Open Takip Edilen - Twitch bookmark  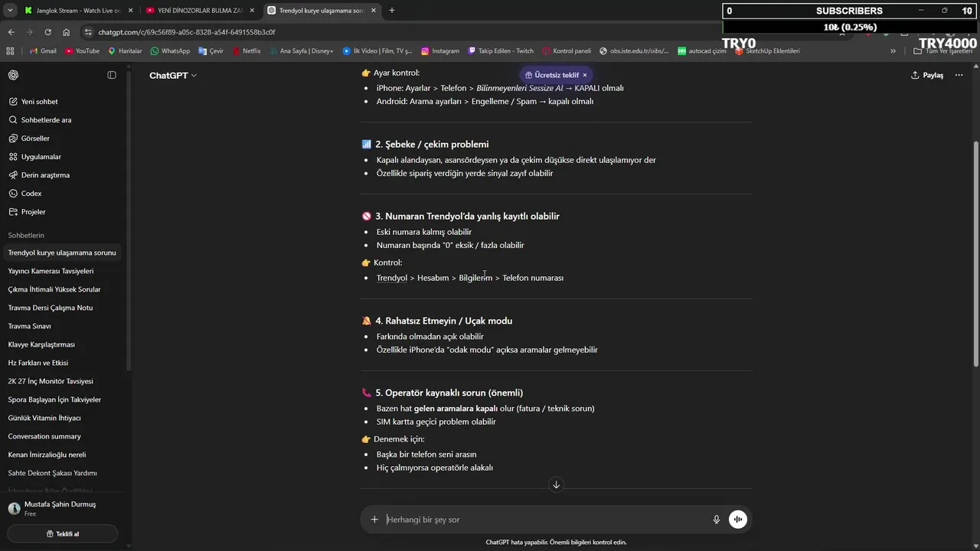pyautogui.click(x=501, y=51)
